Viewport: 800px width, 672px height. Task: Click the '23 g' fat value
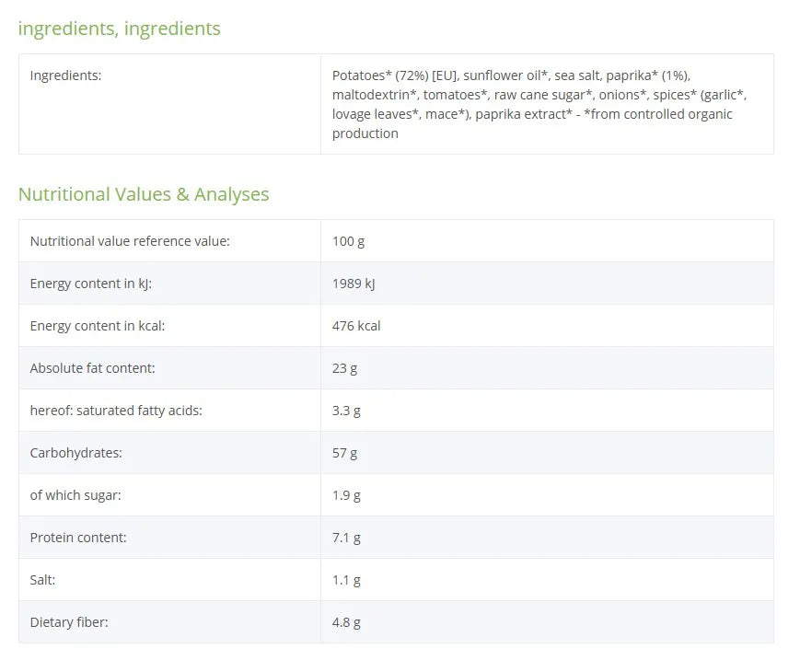[x=345, y=368]
